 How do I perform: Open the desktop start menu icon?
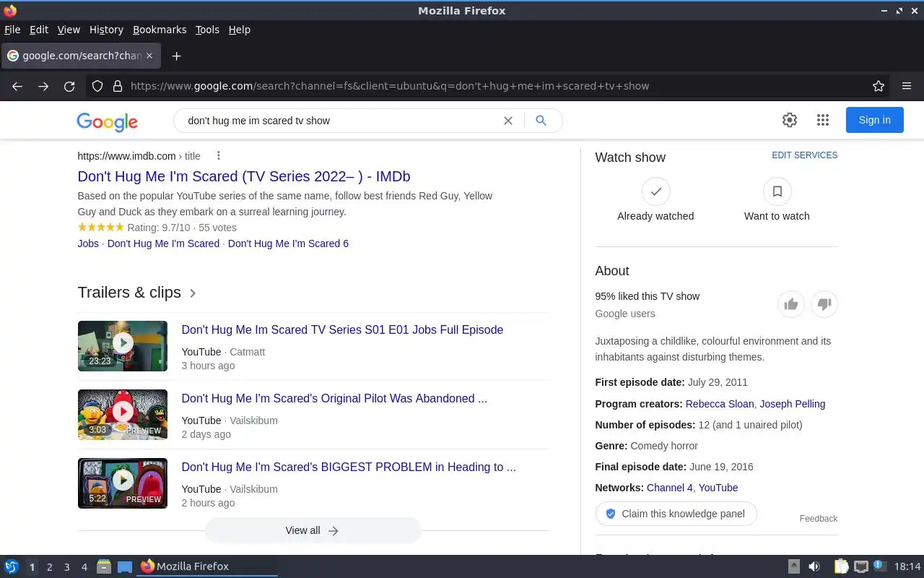pos(12,566)
